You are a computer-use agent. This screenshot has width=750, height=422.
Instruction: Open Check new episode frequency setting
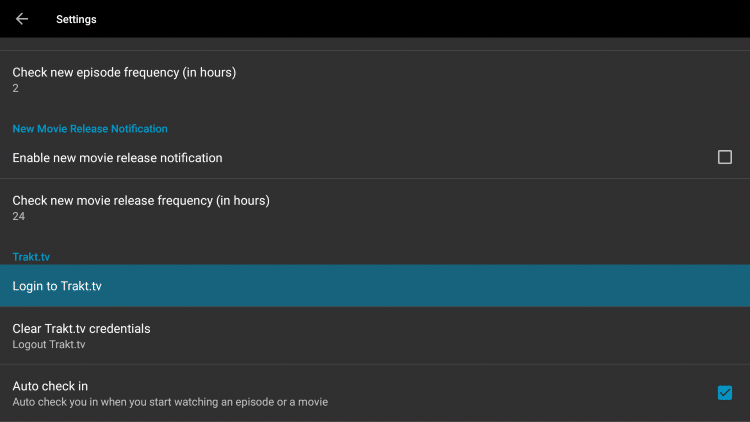pos(124,72)
